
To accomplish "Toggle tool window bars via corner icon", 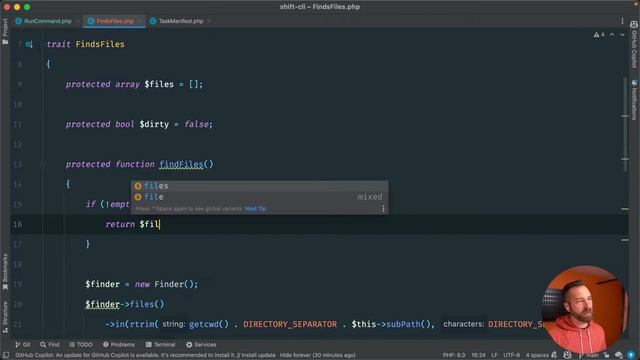I will point(6,355).
